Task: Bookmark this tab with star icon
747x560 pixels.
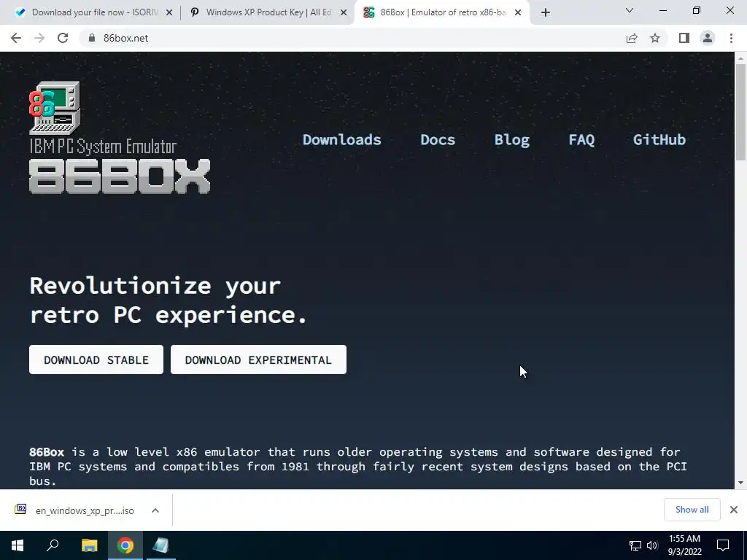Action: point(655,38)
